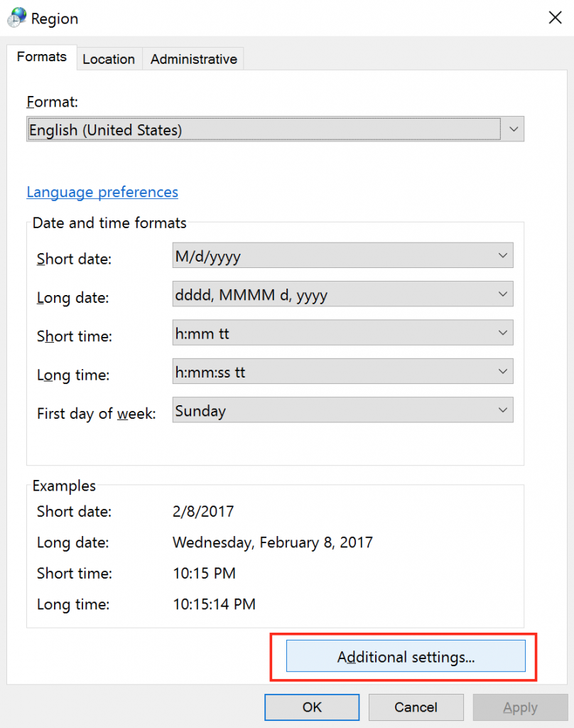Expand the Long time format dropdown
574x728 pixels.
tap(343, 371)
